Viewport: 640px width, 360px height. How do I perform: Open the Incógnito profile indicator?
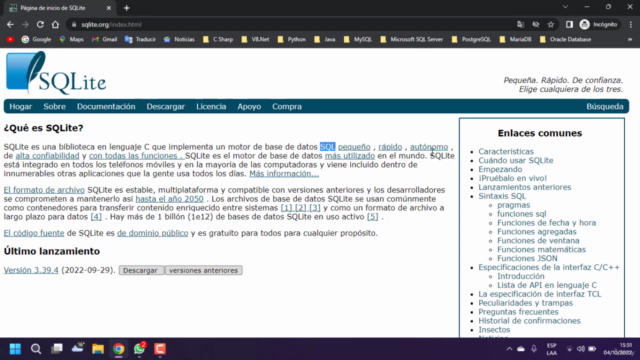(599, 24)
